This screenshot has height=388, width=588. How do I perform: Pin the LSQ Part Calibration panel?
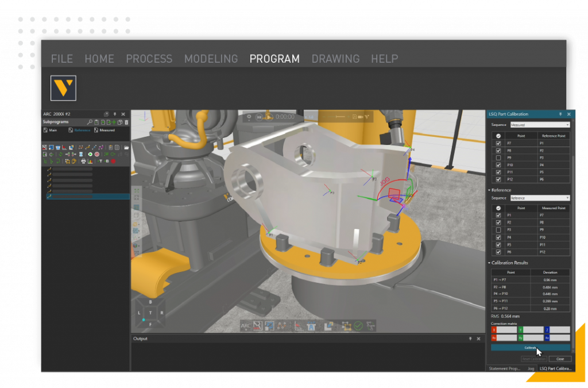tap(560, 114)
